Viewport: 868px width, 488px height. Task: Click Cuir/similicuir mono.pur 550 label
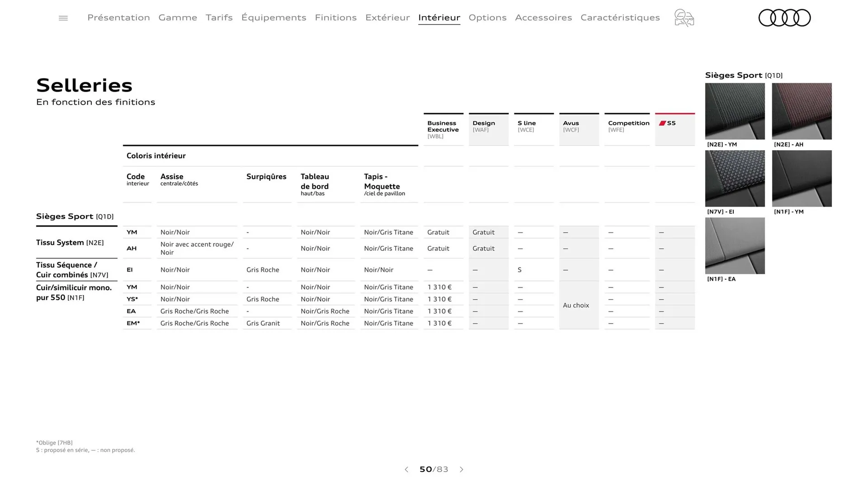[x=74, y=292]
